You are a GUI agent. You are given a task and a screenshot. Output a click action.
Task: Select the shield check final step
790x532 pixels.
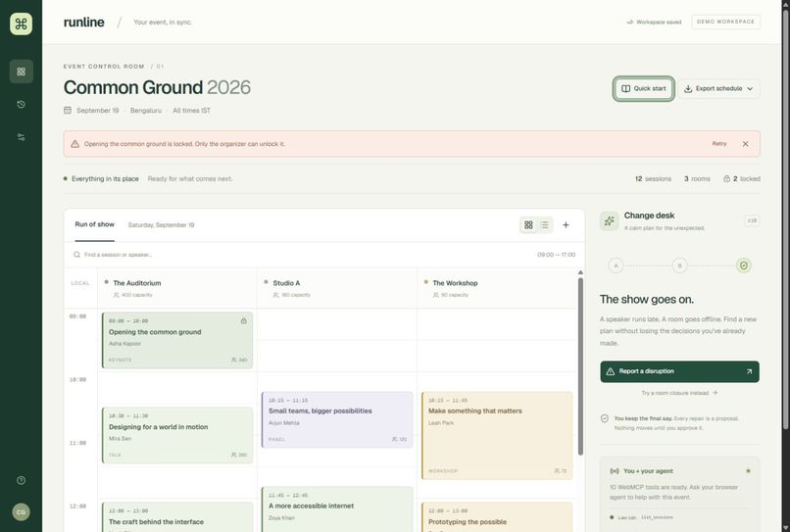coord(744,266)
